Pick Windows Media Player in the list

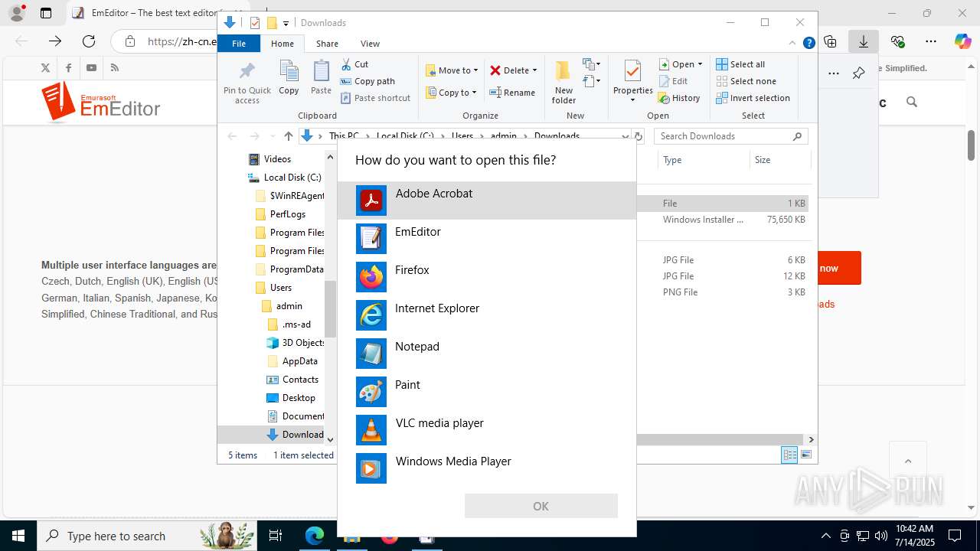pos(486,468)
